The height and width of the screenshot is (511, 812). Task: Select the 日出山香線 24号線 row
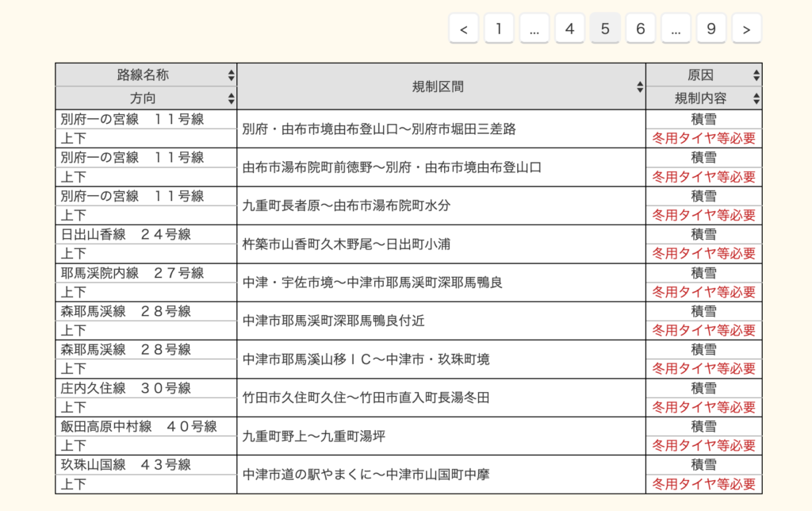(126, 235)
